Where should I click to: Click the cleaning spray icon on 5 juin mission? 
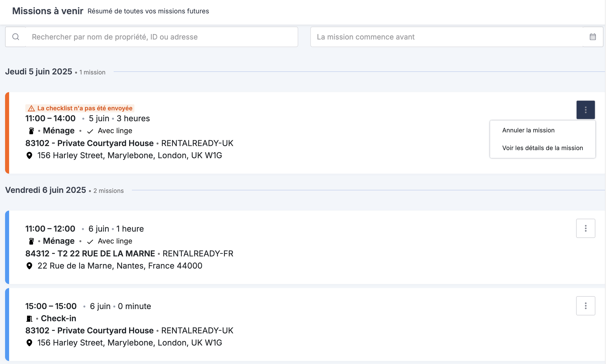click(x=31, y=131)
